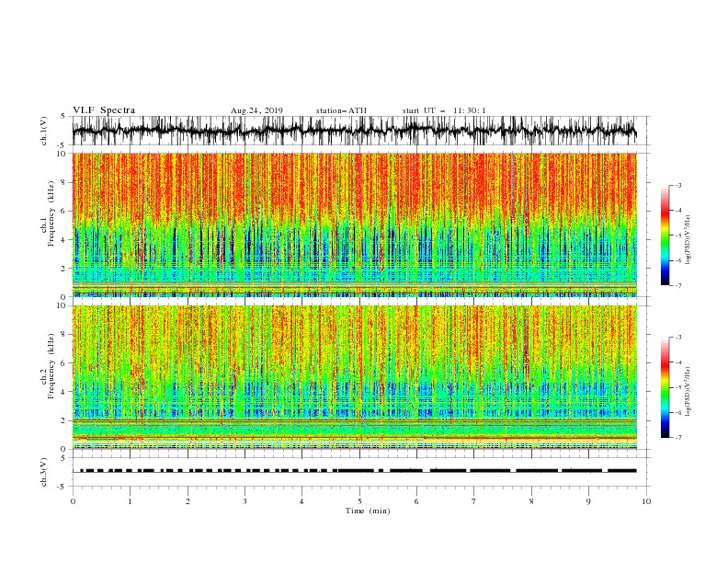
Task: Click the "Time (min)" axis title
Action: coord(368,511)
